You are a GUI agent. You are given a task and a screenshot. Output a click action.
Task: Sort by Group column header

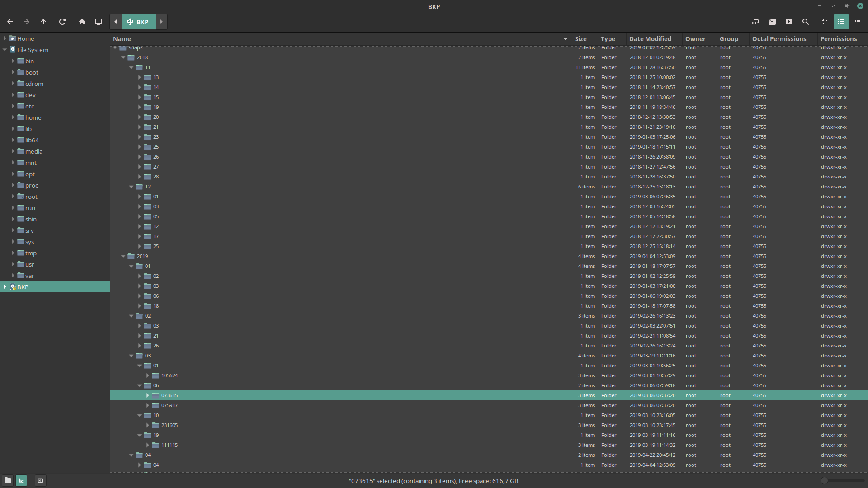[733, 39]
